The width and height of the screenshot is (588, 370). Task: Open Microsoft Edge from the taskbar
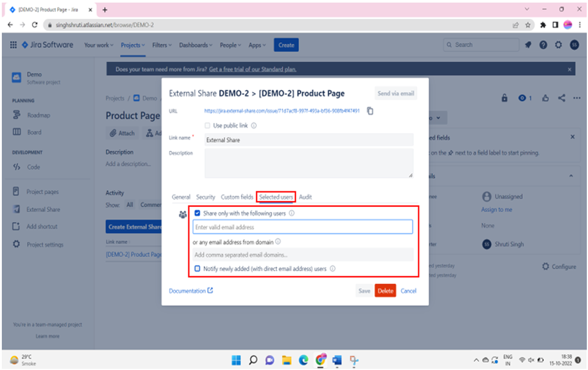click(303, 360)
